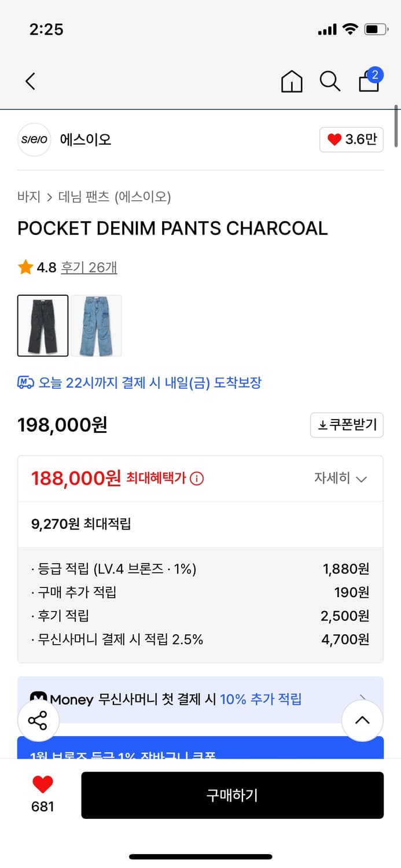The width and height of the screenshot is (401, 868).
Task: Toggle the brand favorite heart showing 3.6만
Action: click(x=351, y=139)
